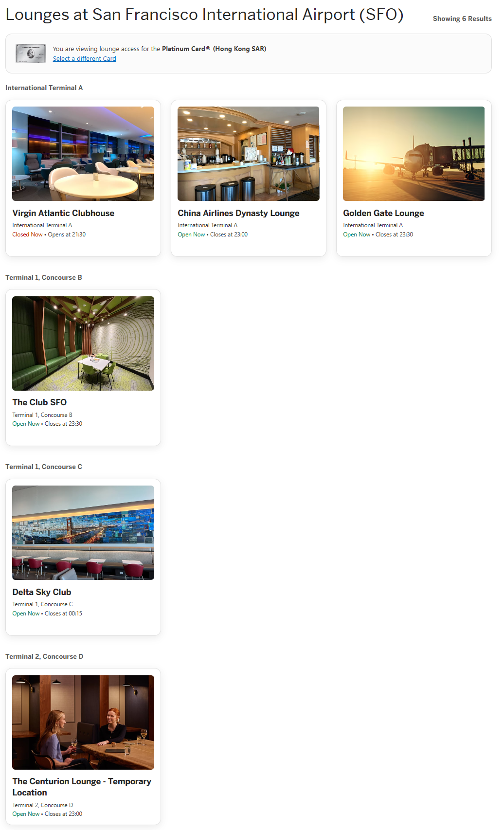The height and width of the screenshot is (830, 504).
Task: Click The Centurion Lounge - Temporary Location title
Action: point(82,787)
